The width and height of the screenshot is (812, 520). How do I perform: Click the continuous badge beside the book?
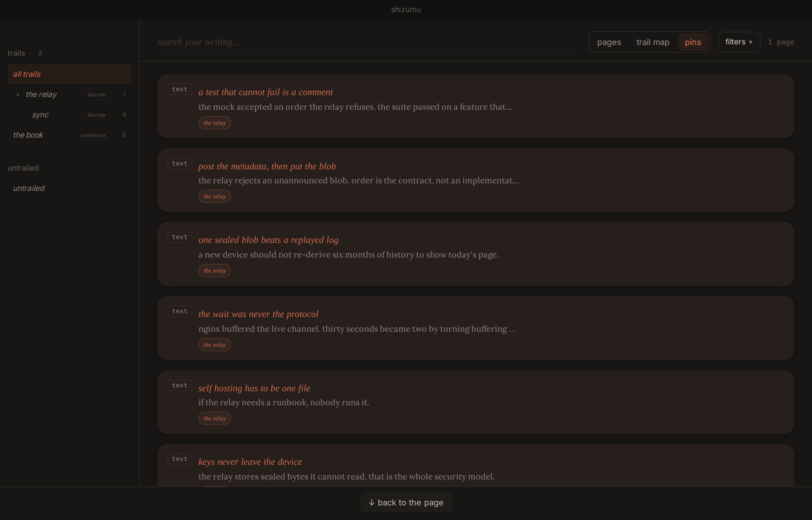pos(93,135)
